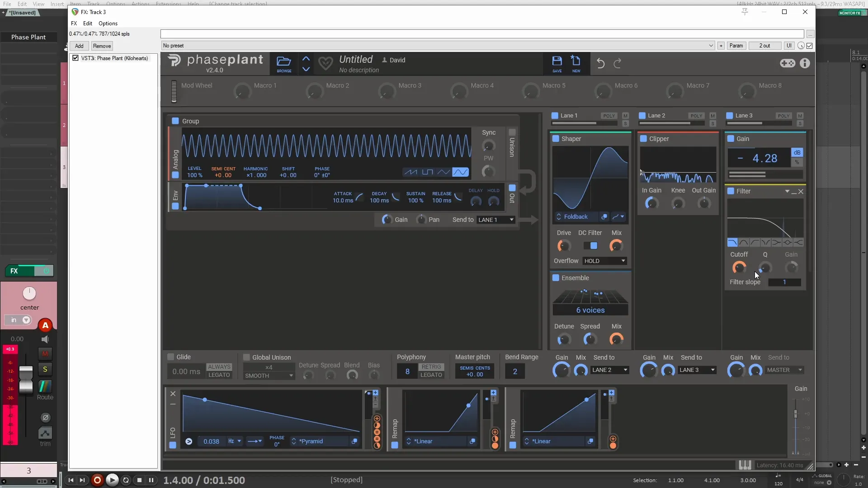Undo the last Phase Plant change
The width and height of the screenshot is (868, 488).
600,63
